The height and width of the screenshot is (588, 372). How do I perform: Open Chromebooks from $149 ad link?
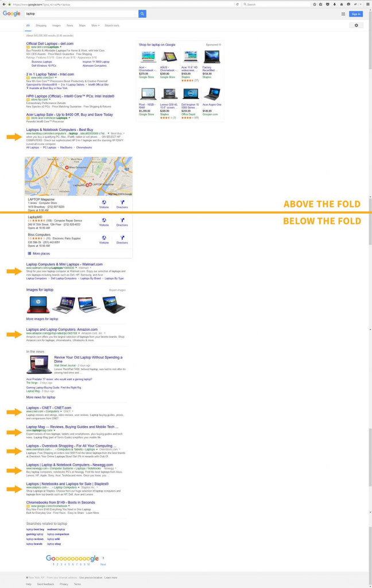click(x=60, y=502)
